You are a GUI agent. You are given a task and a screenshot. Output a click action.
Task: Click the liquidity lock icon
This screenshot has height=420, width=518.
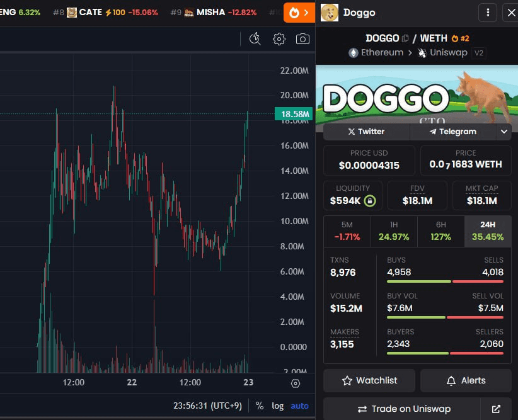(x=370, y=200)
